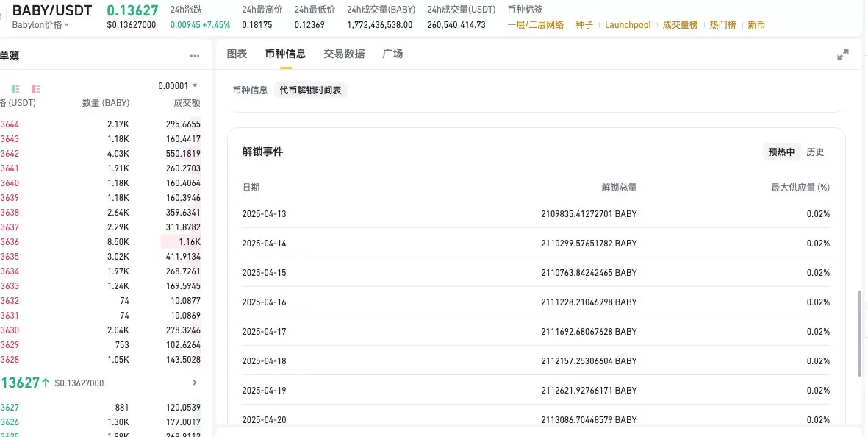This screenshot has width=868, height=437.
Task: Click the 2025-04-19 unlock date
Action: [264, 390]
